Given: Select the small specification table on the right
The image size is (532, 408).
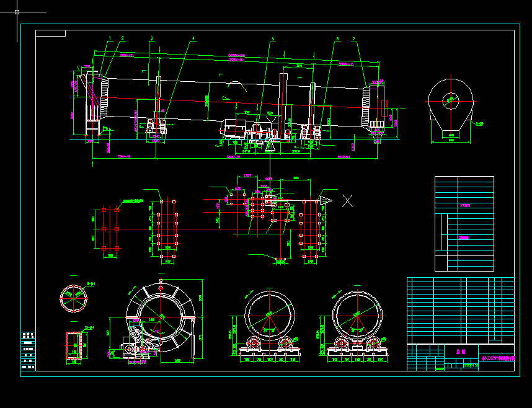Looking at the screenshot, I should coord(464,223).
